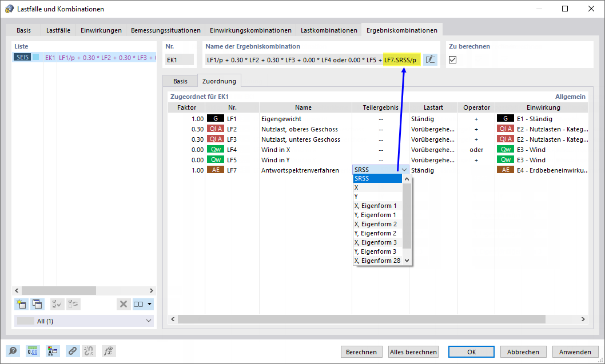Image resolution: width=605 pixels, height=364 pixels.
Task: Select X, Eigenform 28 option
Action: click(x=378, y=261)
